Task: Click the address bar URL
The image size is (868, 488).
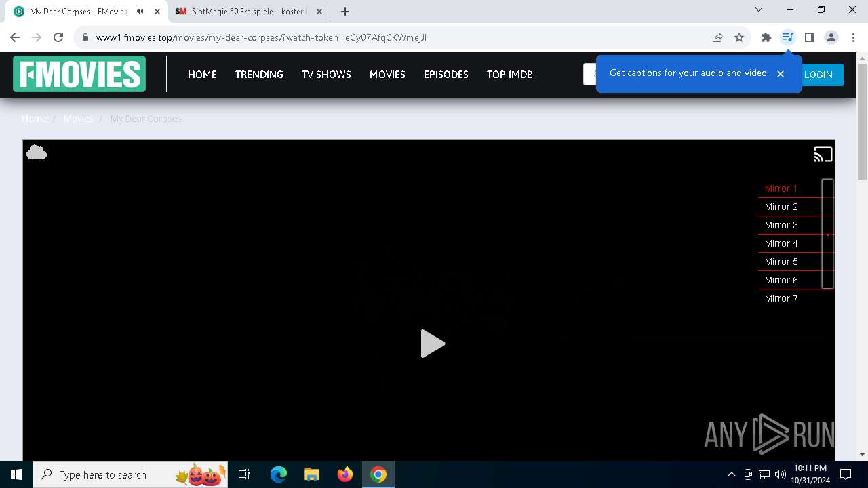Action: (x=261, y=37)
